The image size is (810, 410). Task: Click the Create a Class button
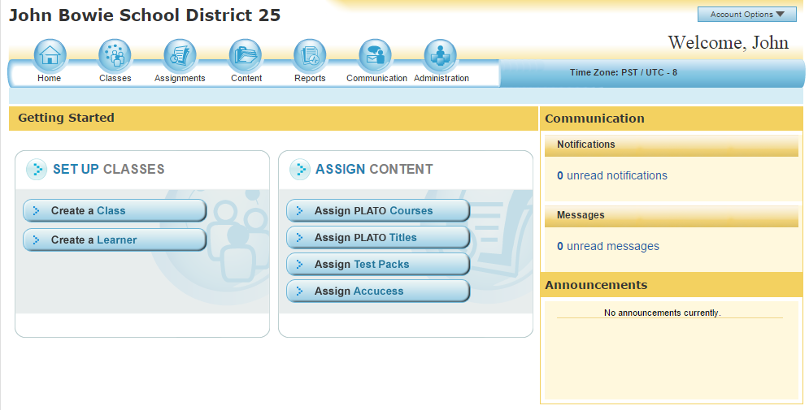(115, 211)
